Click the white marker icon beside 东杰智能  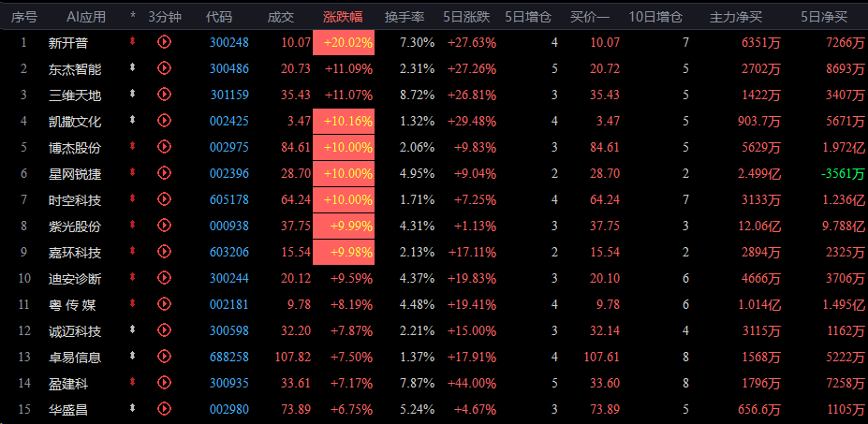[132, 67]
